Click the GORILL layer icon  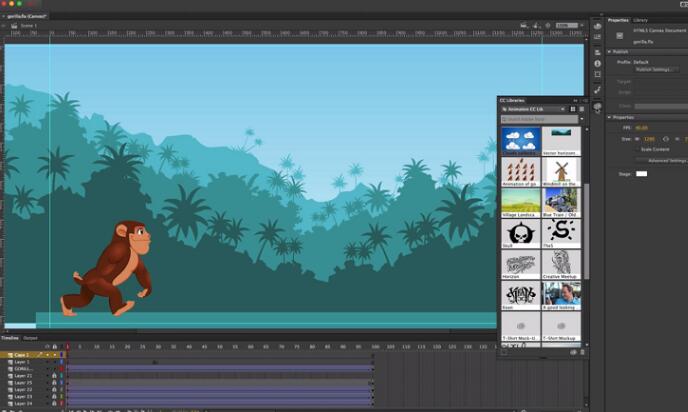tap(10, 369)
